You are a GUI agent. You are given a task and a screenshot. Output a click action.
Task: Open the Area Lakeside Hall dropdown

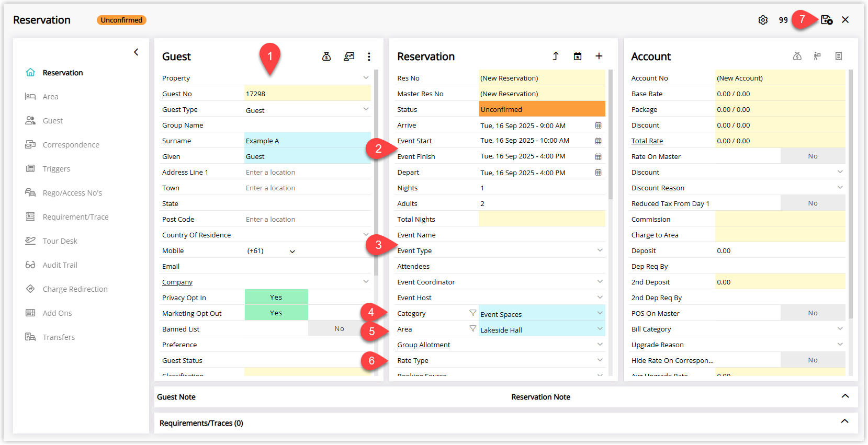click(x=600, y=328)
